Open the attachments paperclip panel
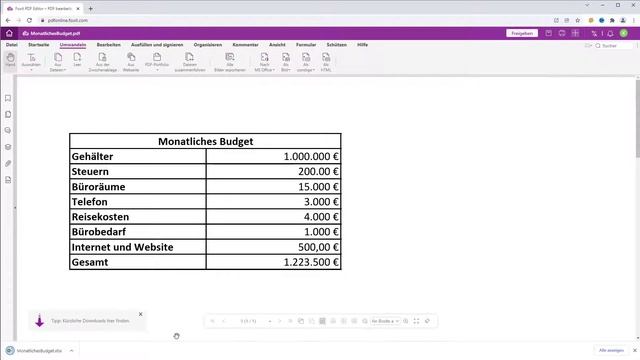Screen dimensions: 640x360 click(x=8, y=163)
